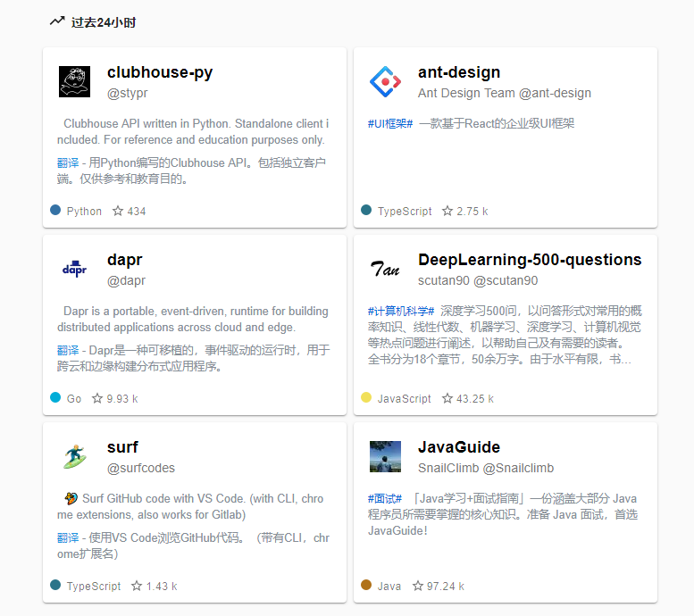
Task: Click the JavaGuide Chinese description text
Action: 503,514
